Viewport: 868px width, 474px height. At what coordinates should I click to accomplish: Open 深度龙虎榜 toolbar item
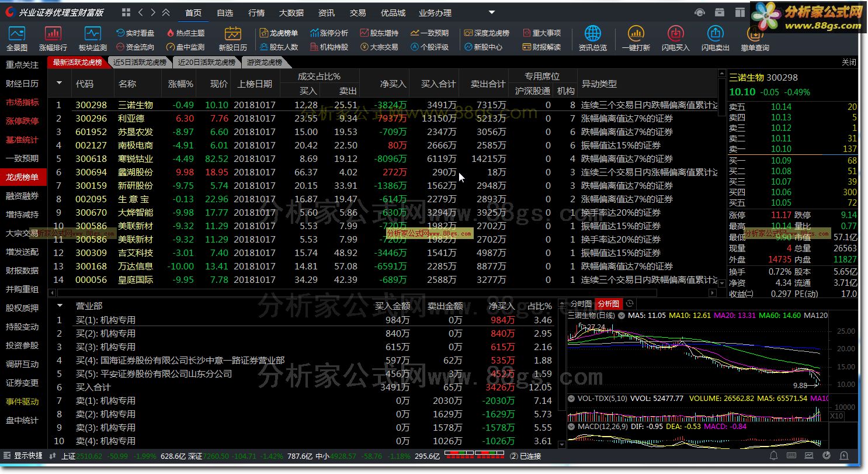point(487,33)
